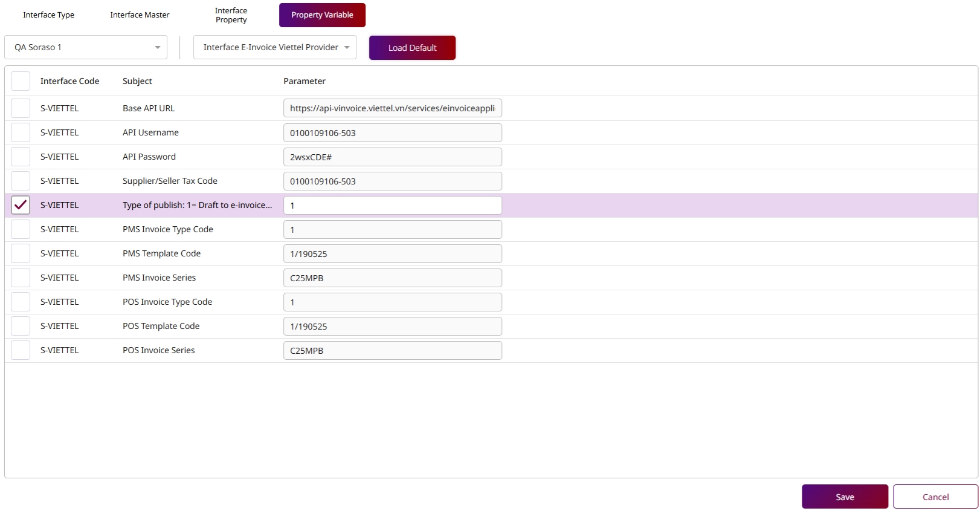Focus the API Username parameter field
The width and height of the screenshot is (980, 511).
tap(392, 132)
